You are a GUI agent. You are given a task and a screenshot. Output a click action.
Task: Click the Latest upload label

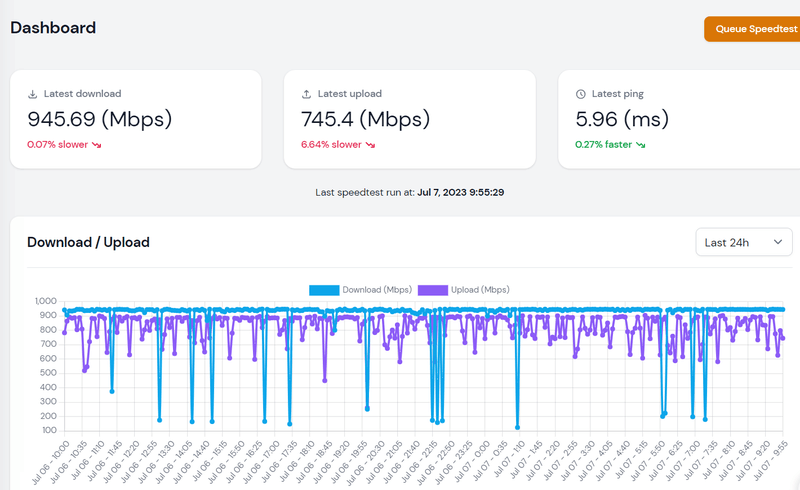tap(350, 93)
